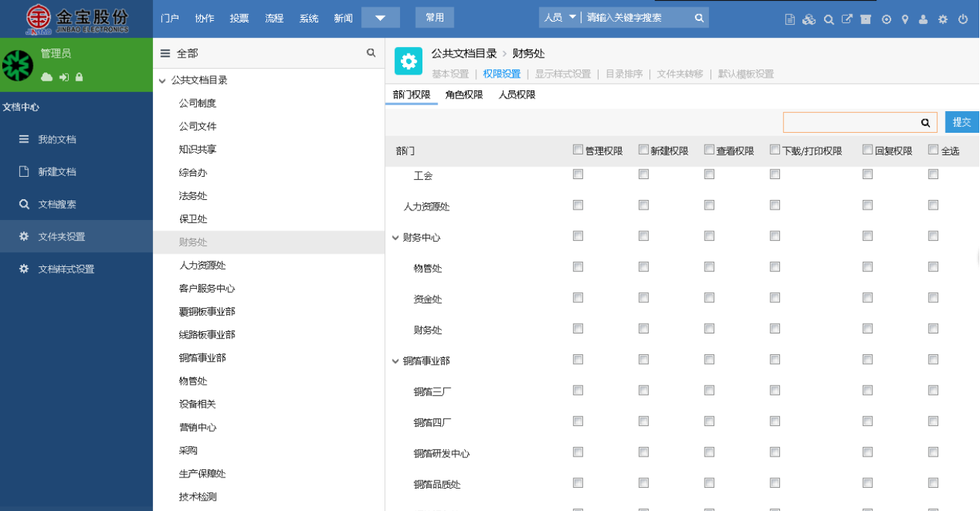Open the 新闻 menu
Viewport: 980px width, 511px height.
tap(343, 18)
